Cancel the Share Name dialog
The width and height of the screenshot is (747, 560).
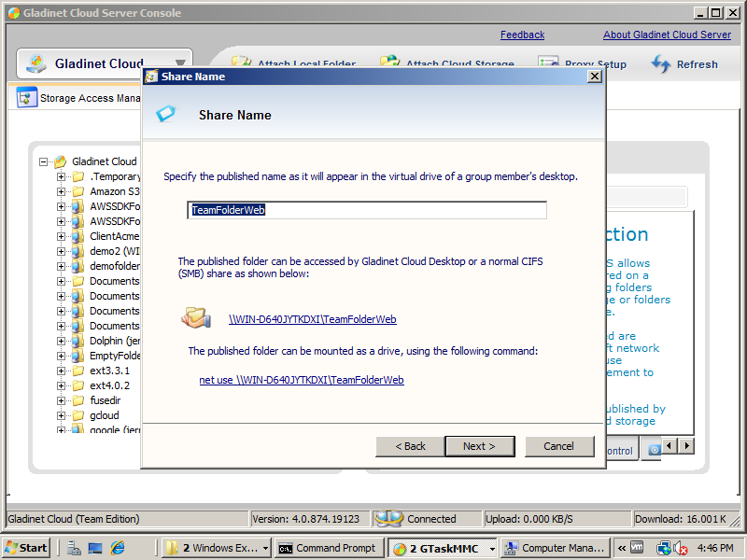(x=559, y=446)
